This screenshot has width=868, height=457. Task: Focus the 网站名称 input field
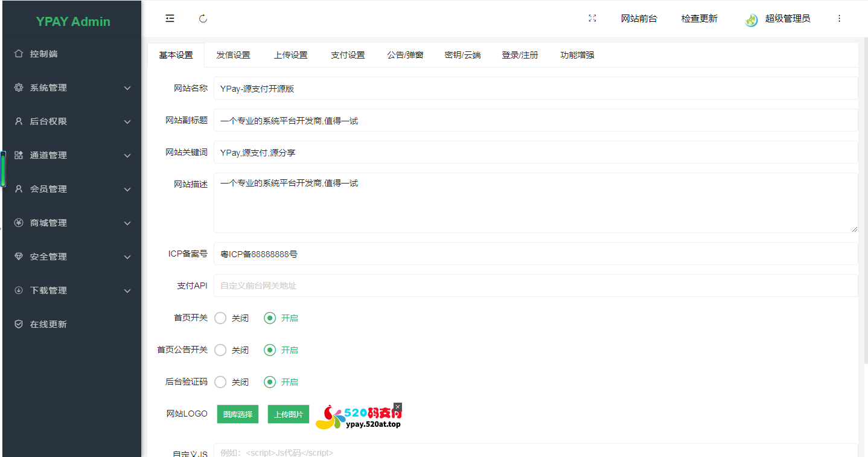pyautogui.click(x=536, y=88)
